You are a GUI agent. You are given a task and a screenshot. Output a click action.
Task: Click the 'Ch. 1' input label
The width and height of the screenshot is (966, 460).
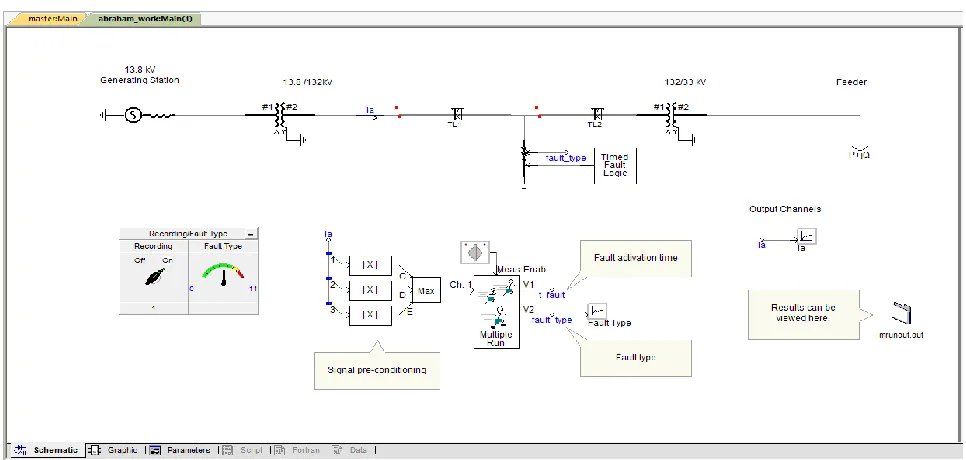[x=461, y=284]
